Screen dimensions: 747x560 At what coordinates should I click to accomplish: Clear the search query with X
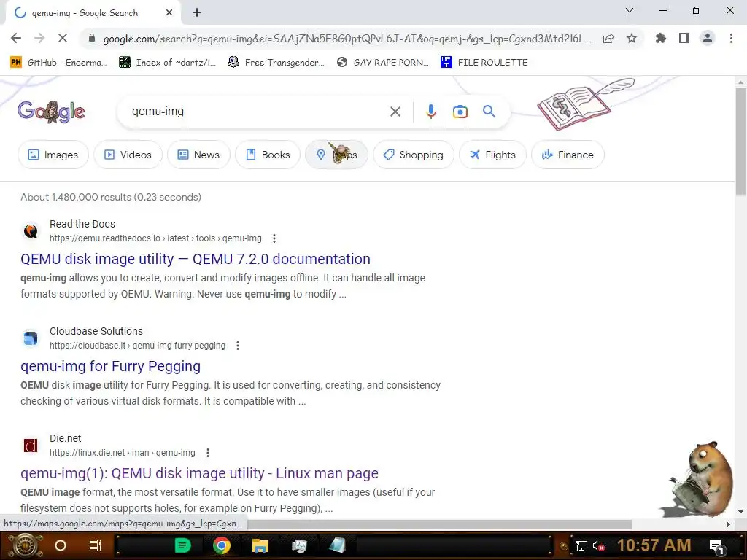(395, 112)
